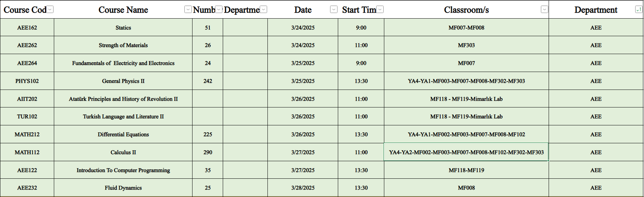Screen dimensions: 644x197
Task: Open the first Department column filter
Action: pyautogui.click(x=264, y=9)
